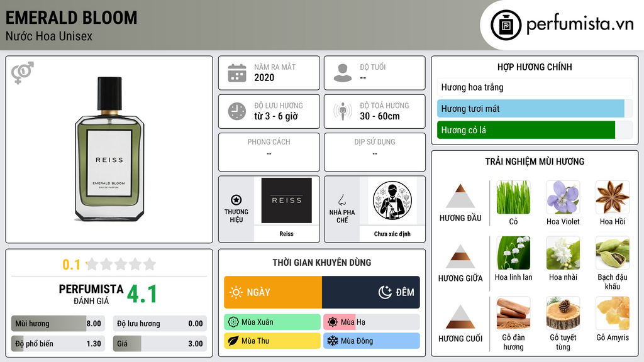Open the Bạch đậu khấu cardamom image

click(613, 253)
